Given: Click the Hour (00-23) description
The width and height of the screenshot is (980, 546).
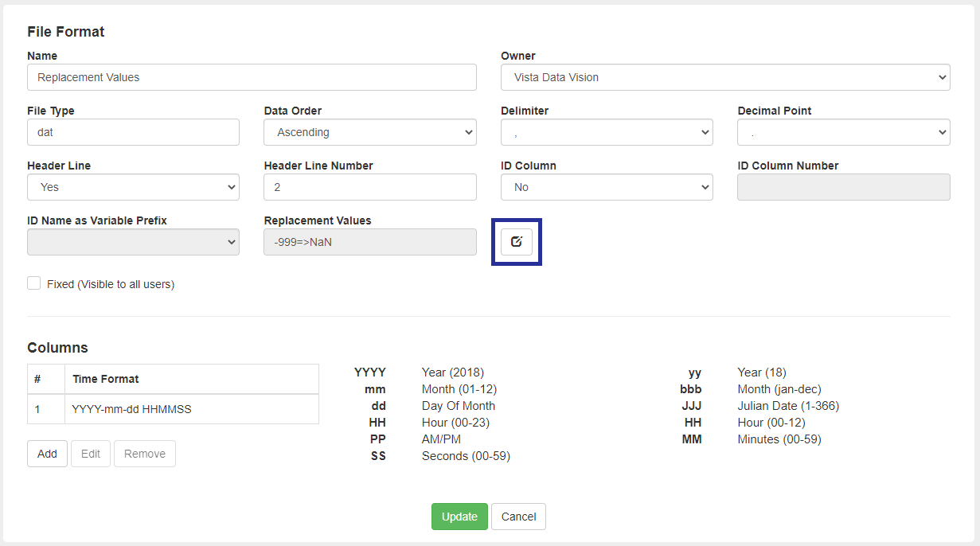Looking at the screenshot, I should [455, 423].
